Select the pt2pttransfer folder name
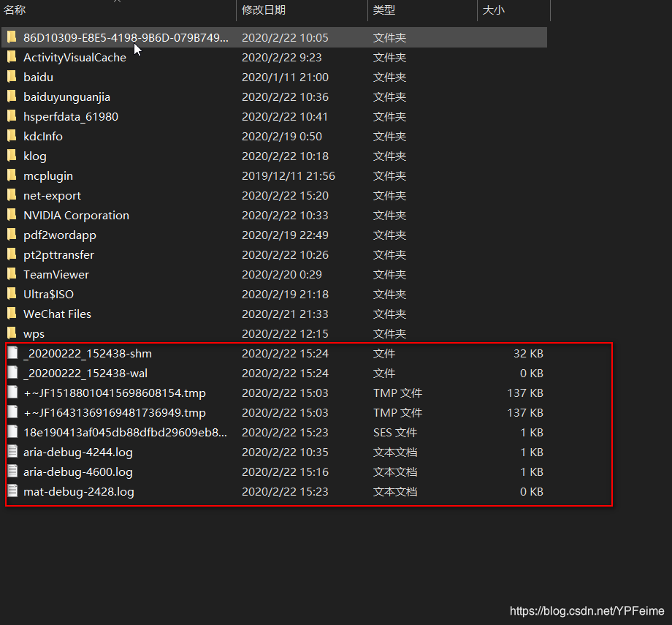 click(58, 255)
